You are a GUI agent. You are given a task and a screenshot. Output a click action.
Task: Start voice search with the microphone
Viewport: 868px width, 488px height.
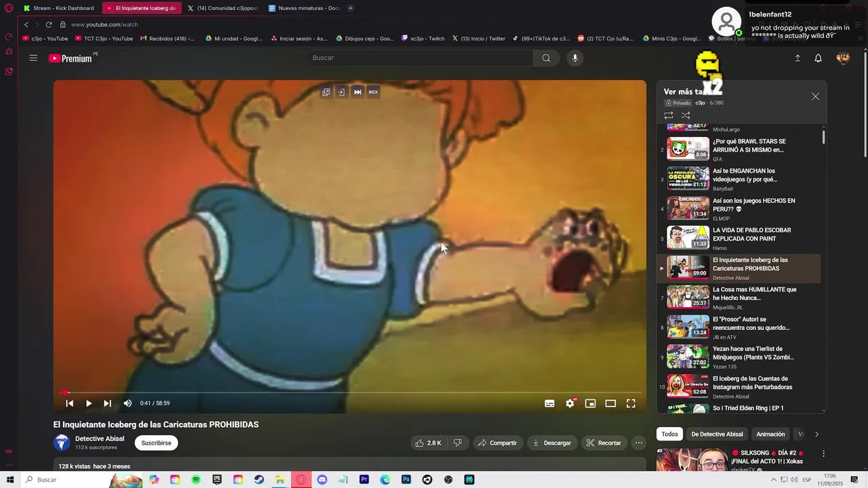(x=575, y=58)
